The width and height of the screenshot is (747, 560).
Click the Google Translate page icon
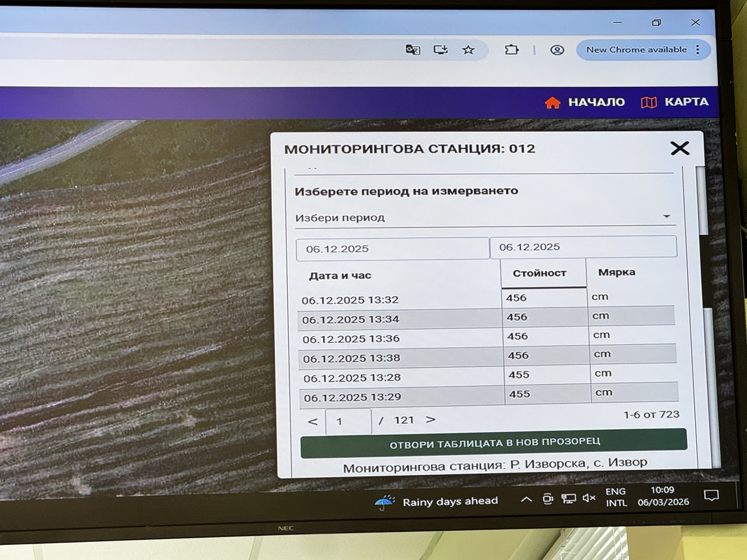(413, 50)
